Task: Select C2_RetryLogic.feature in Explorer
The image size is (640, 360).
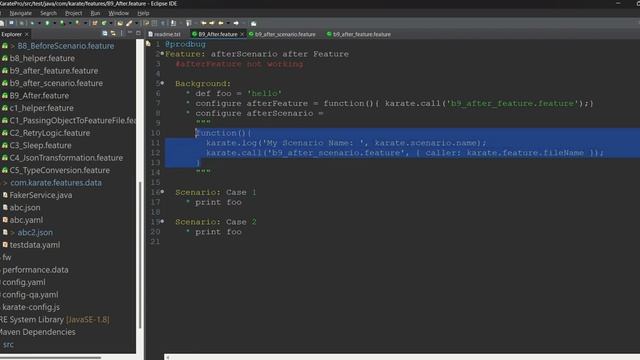Action: (50, 133)
